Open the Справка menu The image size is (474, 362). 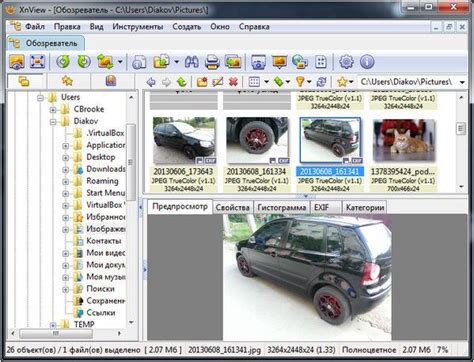coord(254,27)
